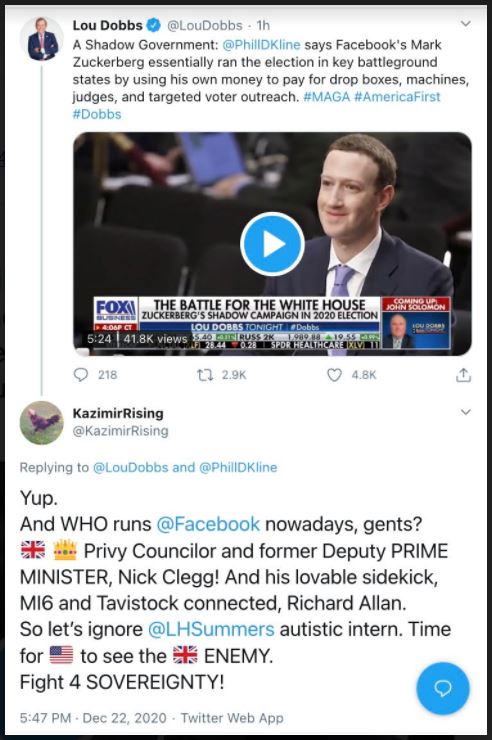Open the share upload icon below video
Screen dimensions: 492x740
click(x=463, y=375)
